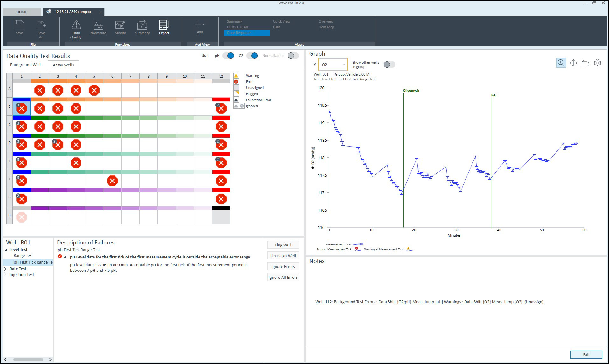Select error icon in well G1
Screen dimensions: 609x364
[22, 199]
